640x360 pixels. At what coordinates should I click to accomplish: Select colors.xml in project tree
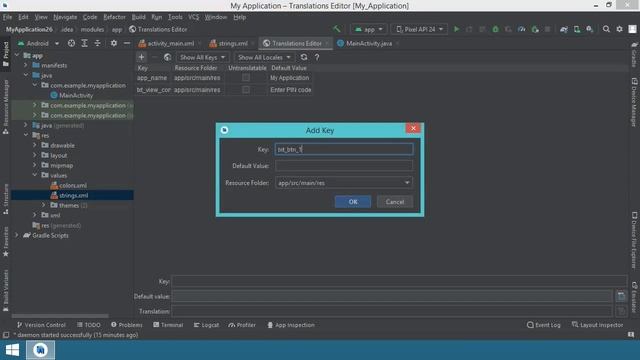[x=73, y=185]
